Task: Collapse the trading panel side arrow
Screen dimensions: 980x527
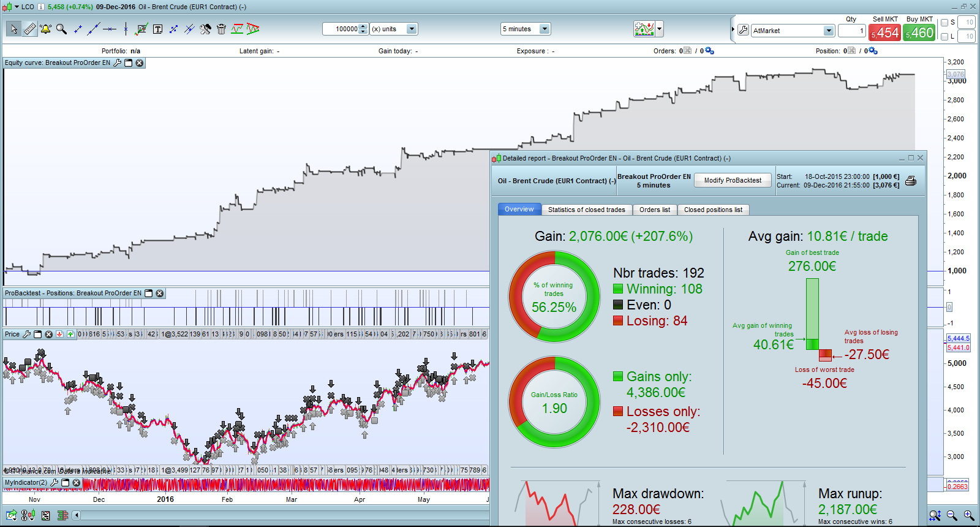Action: 733,29
